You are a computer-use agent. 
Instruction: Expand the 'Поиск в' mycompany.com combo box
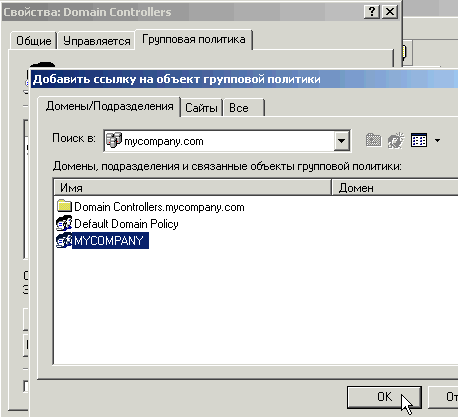342,141
